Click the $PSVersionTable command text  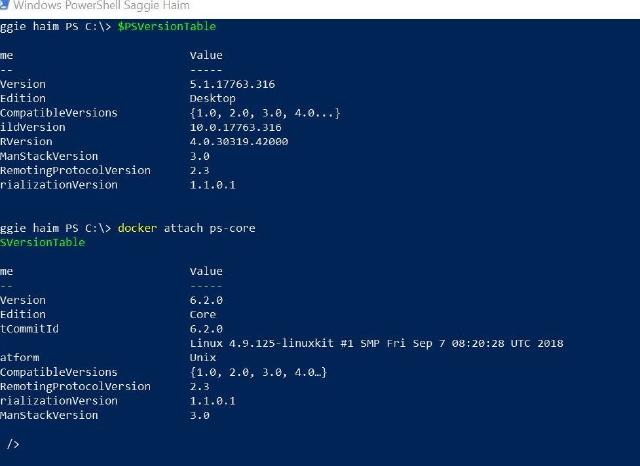click(166, 26)
